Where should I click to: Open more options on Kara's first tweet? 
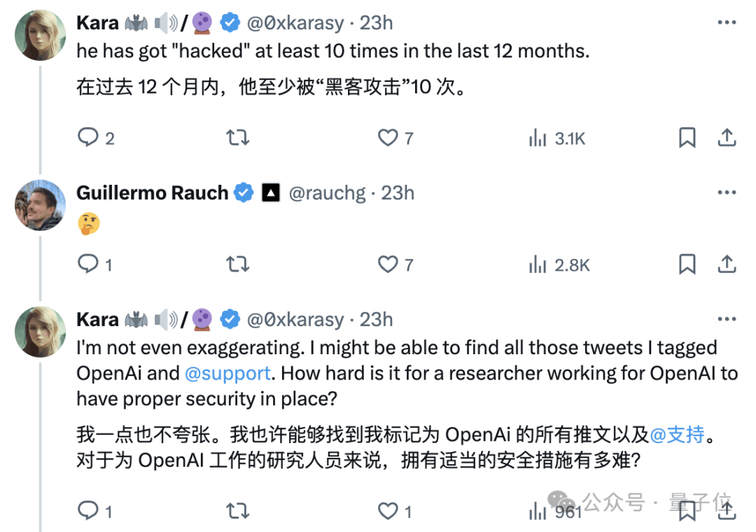point(727,22)
